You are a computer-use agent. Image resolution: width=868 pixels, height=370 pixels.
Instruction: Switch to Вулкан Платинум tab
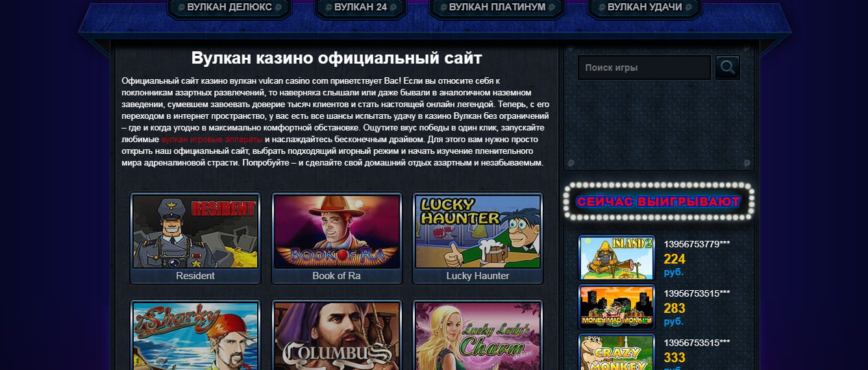click(x=497, y=8)
